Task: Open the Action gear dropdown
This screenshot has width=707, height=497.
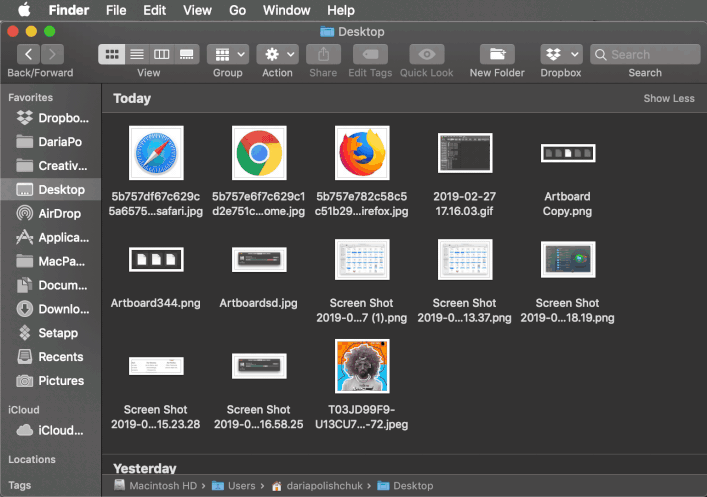Action: tap(278, 55)
